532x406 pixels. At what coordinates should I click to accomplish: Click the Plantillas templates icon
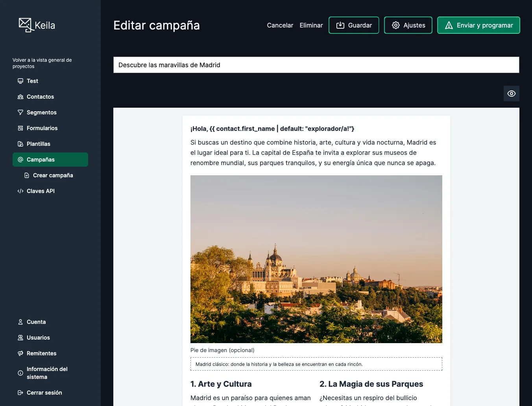[20, 144]
